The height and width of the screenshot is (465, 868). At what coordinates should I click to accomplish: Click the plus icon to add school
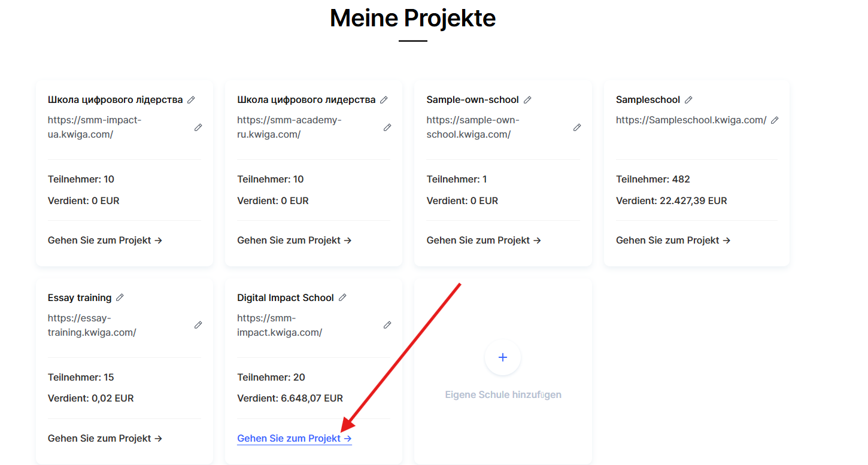(503, 357)
